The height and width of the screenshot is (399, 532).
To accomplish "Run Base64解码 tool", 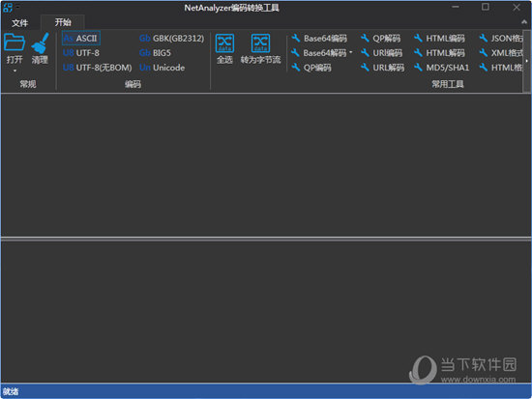I will [x=319, y=53].
